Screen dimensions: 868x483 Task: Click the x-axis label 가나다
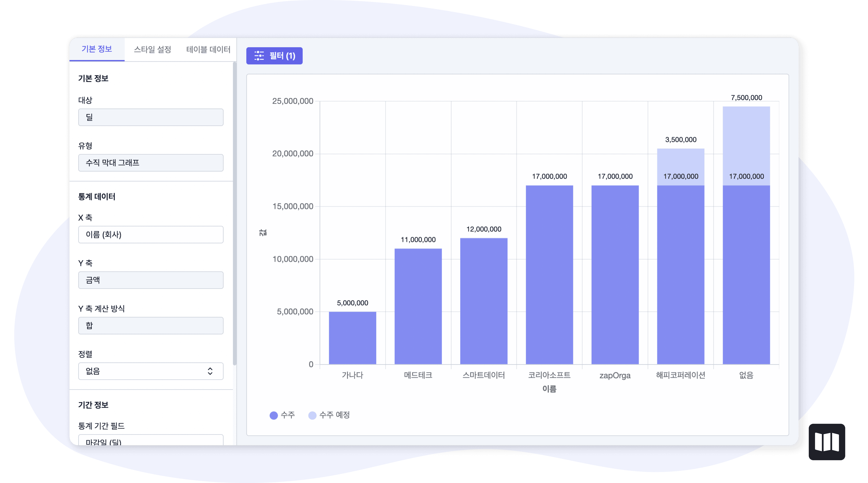352,375
